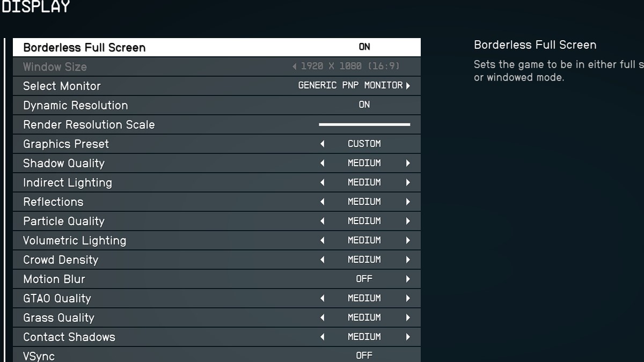
Task: Click the left arrow on GTAO Quality
Action: tap(322, 298)
